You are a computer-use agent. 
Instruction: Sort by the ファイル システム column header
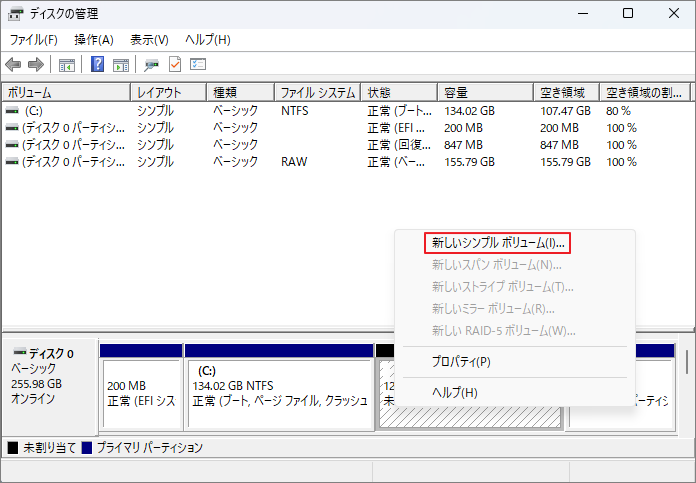(318, 92)
